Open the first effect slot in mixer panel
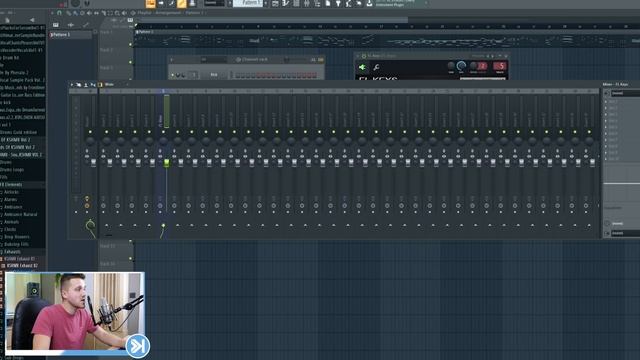The width and height of the screenshot is (640, 360). click(622, 102)
